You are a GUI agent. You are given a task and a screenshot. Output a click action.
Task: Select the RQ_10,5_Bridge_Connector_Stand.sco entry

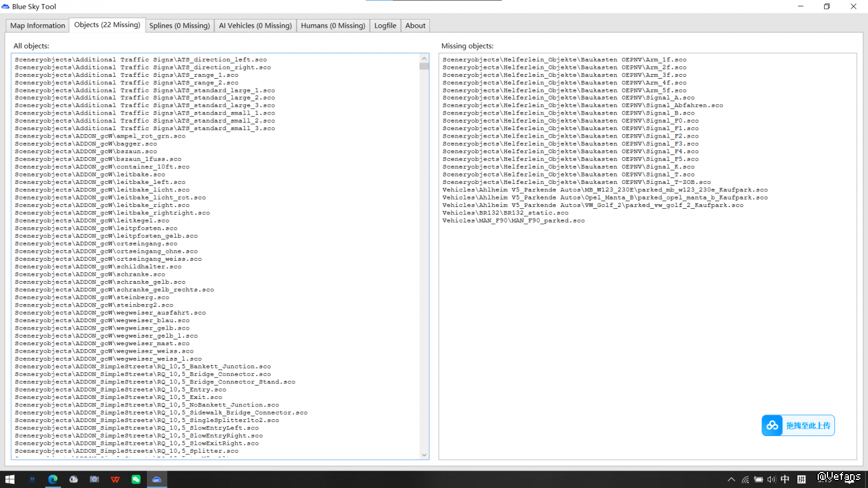click(x=155, y=382)
